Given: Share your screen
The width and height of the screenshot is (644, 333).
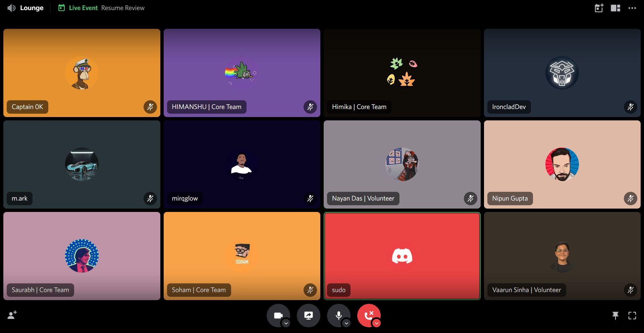Looking at the screenshot, I should pos(308,315).
